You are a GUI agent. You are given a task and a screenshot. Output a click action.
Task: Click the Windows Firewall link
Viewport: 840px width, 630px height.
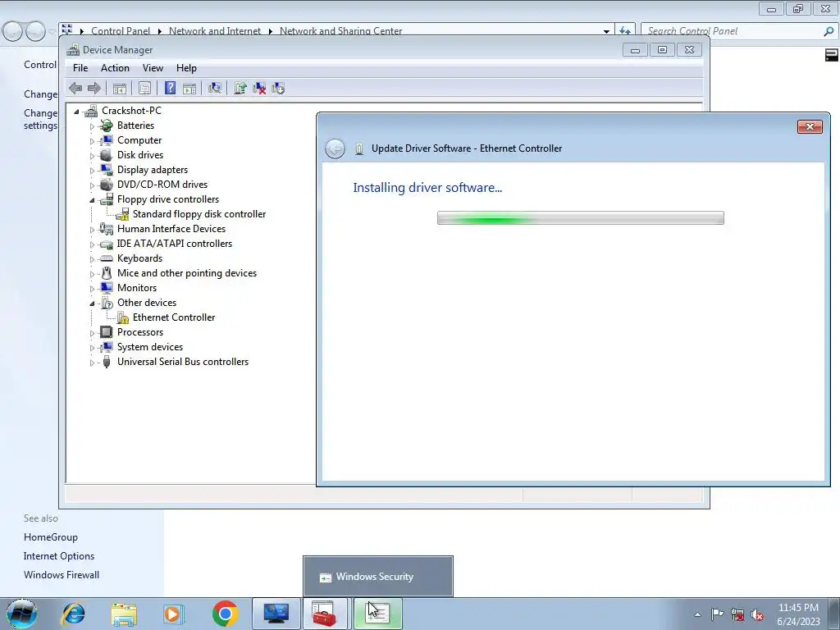(x=61, y=575)
